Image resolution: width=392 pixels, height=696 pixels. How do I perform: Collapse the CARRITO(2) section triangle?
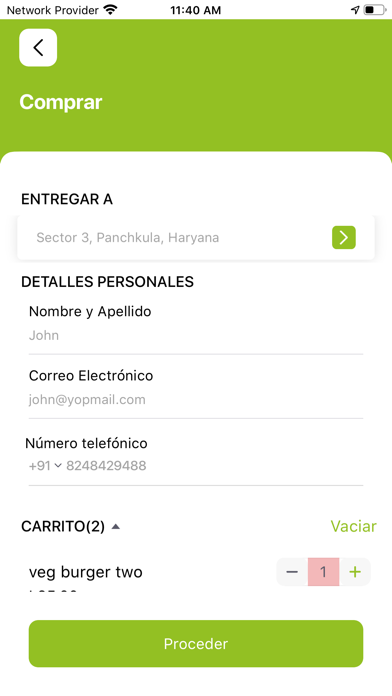pos(116,526)
